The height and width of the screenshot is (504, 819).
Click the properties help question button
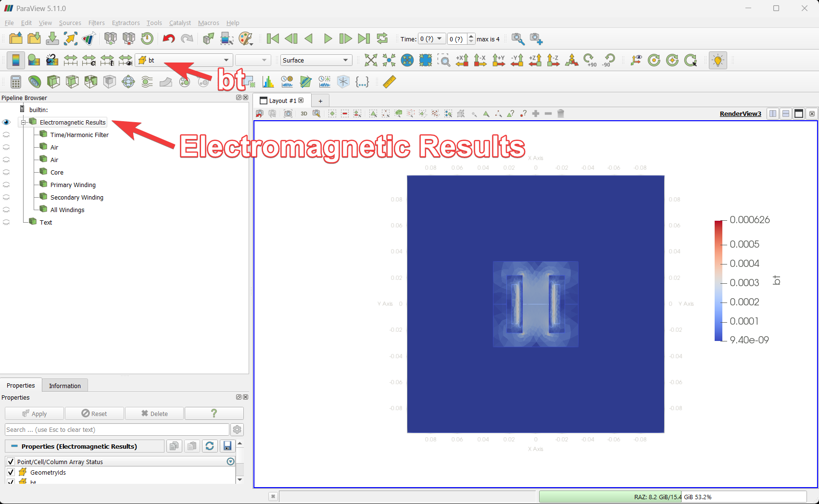(214, 414)
